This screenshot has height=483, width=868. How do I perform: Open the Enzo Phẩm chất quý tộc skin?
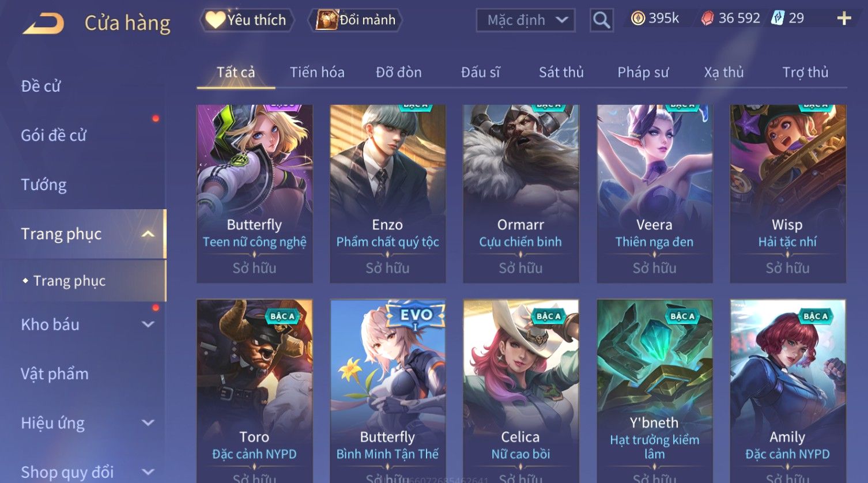[x=387, y=194]
